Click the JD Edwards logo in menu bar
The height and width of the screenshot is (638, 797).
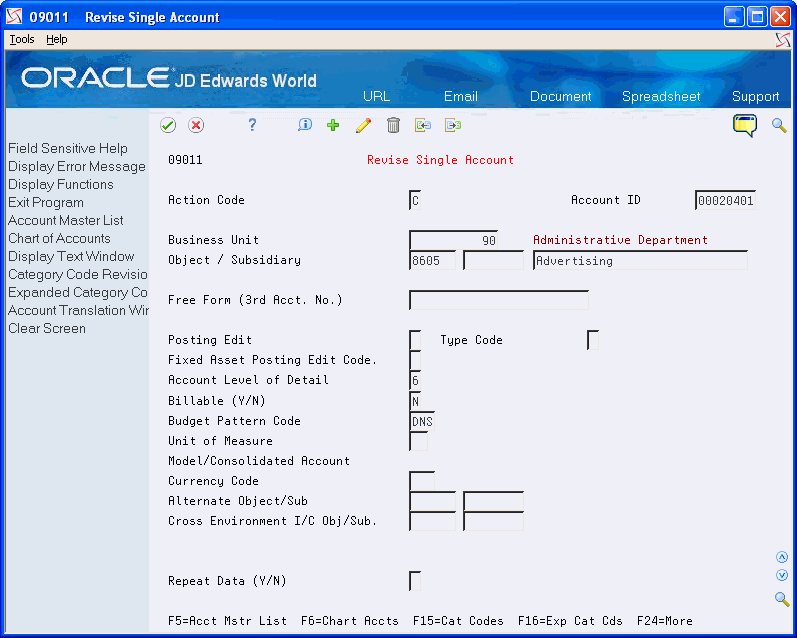coord(783,40)
